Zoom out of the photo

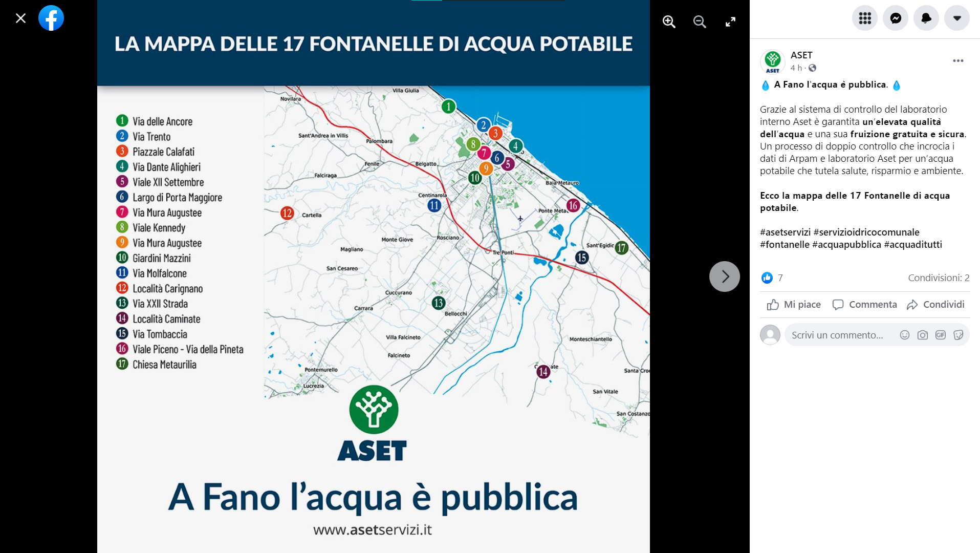[x=700, y=22]
